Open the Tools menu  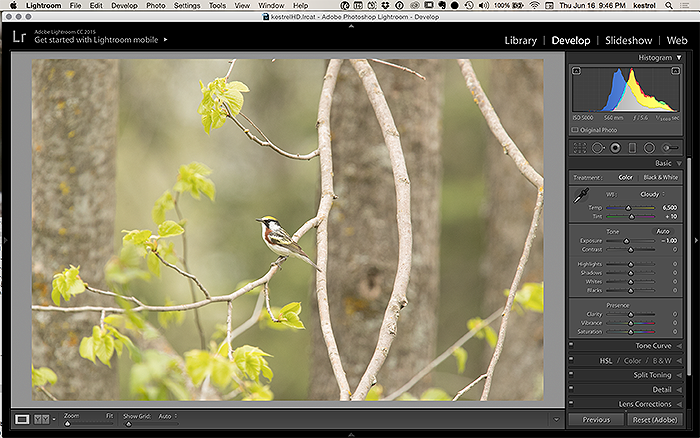coord(217,5)
